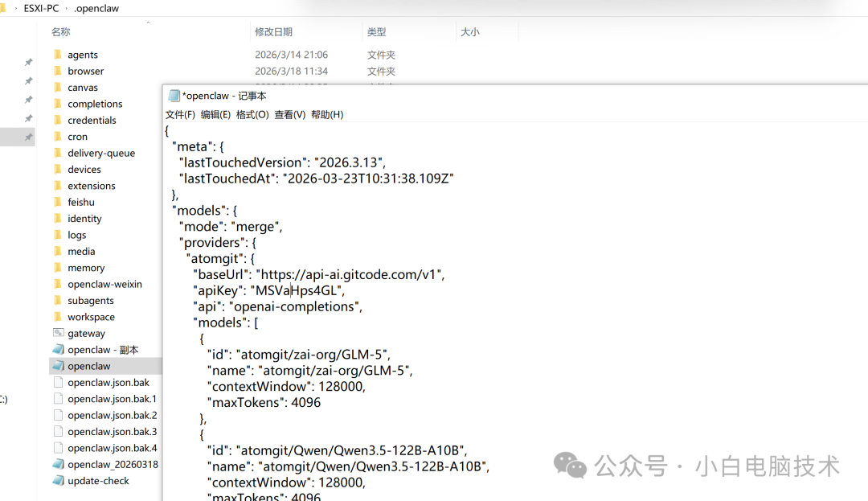Screen dimensions: 868x501
Task: Sort files by 名称 column header
Action: [61, 32]
